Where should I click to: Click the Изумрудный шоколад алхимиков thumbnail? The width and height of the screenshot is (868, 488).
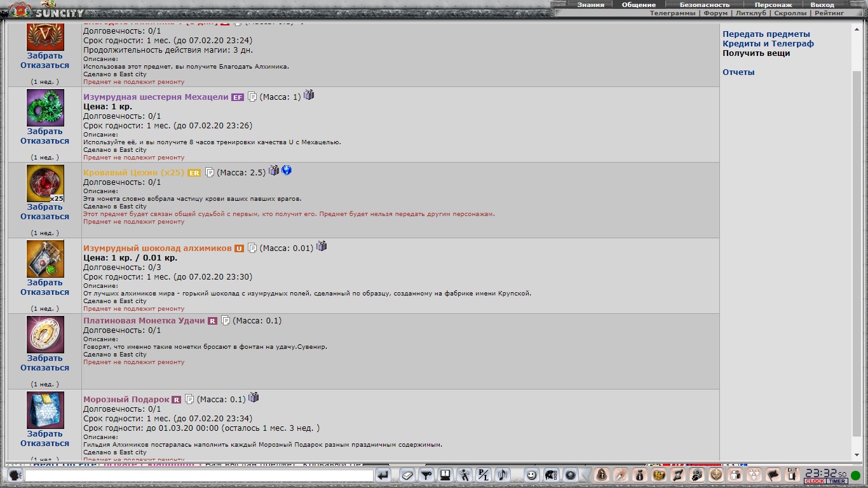(45, 259)
